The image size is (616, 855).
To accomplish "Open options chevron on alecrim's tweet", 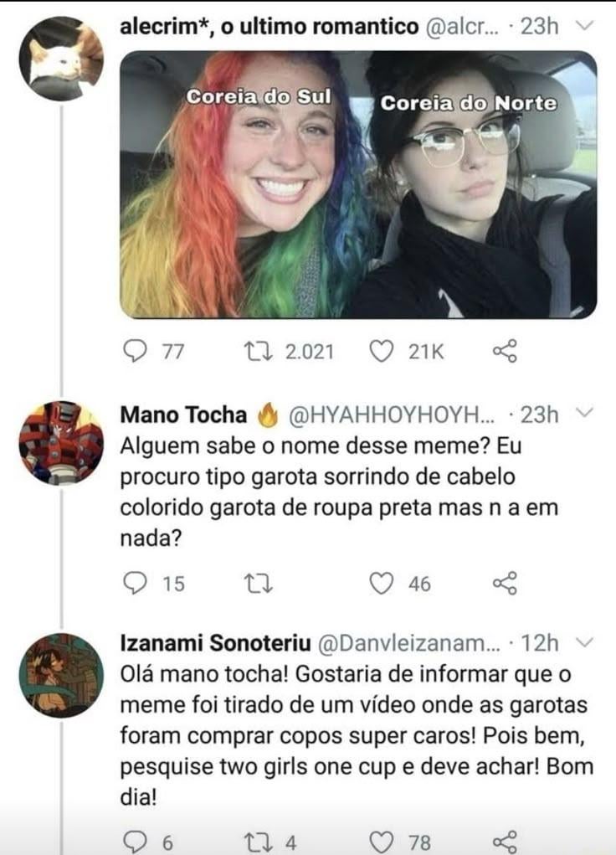I will [x=587, y=26].
